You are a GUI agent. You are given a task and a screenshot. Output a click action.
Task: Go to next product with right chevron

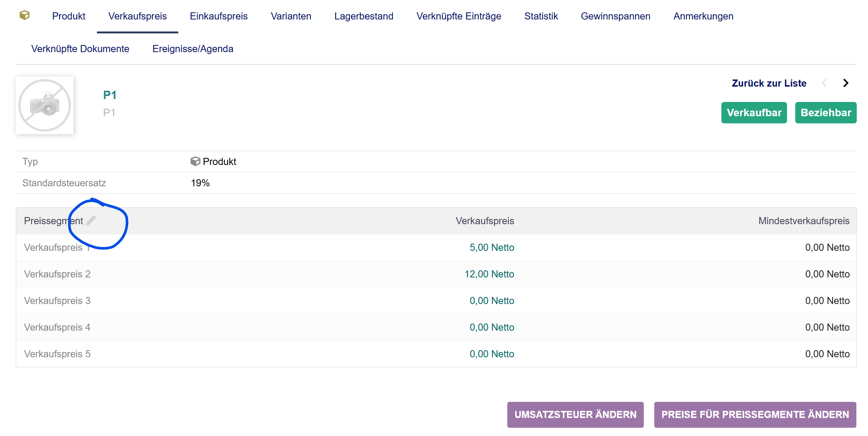click(x=846, y=83)
